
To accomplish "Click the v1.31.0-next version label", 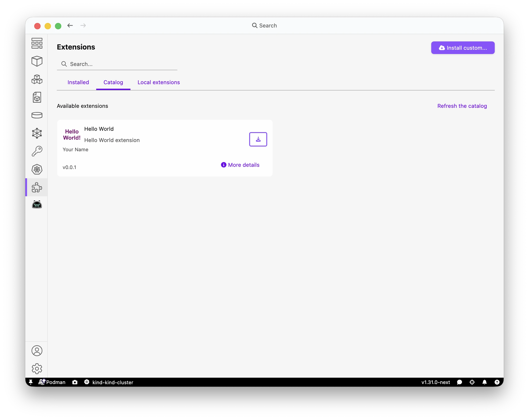I will [x=436, y=382].
